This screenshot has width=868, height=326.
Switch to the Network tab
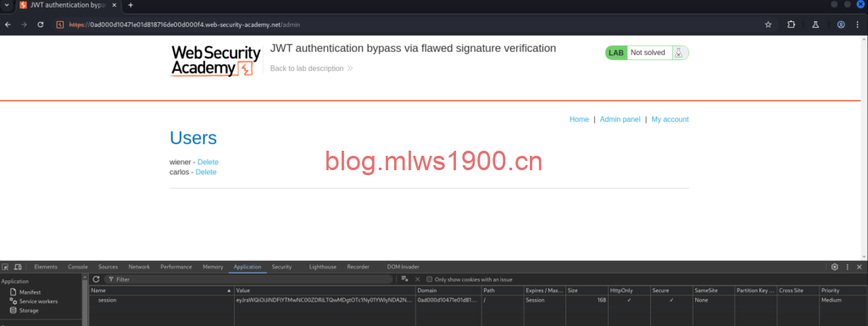pyautogui.click(x=139, y=267)
